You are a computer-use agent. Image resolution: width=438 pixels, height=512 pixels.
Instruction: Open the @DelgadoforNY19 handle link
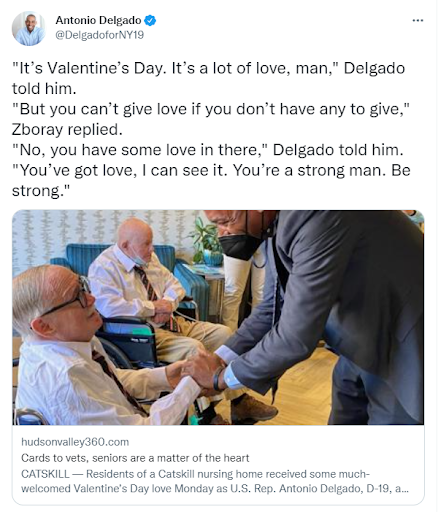pyautogui.click(x=100, y=35)
